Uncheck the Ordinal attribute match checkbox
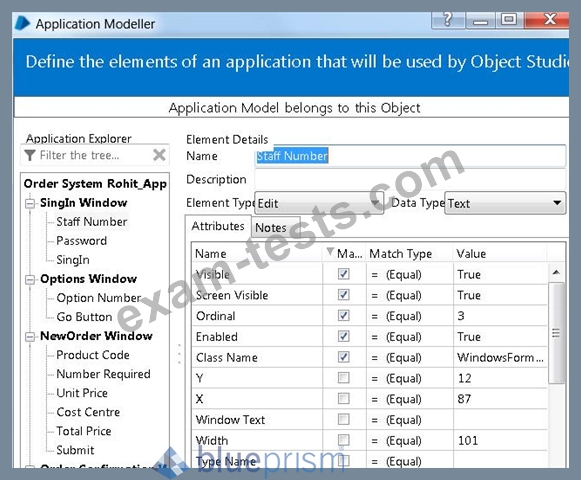Screen dimensions: 581x480 tap(343, 315)
